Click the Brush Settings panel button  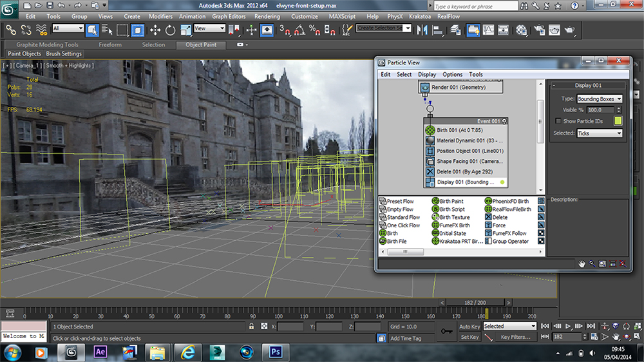pos(64,53)
